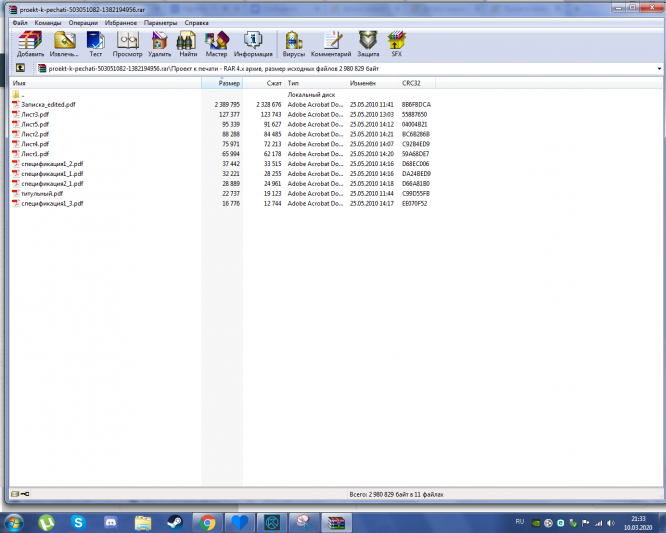Select file спецификация1_3.pdf
The width and height of the screenshot is (666, 533).
click(52, 203)
